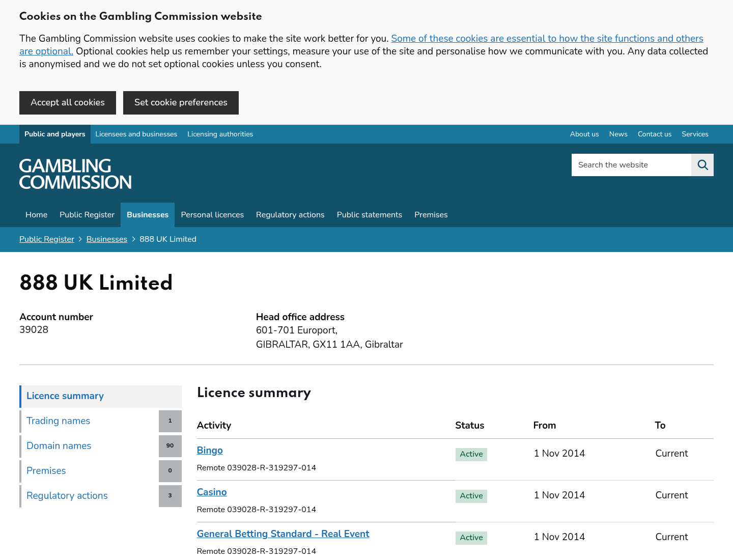The height and width of the screenshot is (560, 733).
Task: Click the Bingo row's 1 Nov 2014 date
Action: click(x=559, y=454)
